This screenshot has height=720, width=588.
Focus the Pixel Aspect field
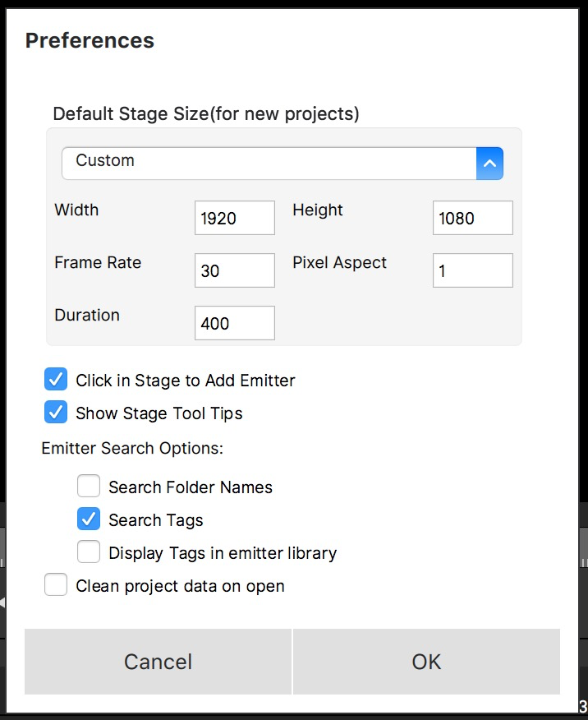point(472,270)
